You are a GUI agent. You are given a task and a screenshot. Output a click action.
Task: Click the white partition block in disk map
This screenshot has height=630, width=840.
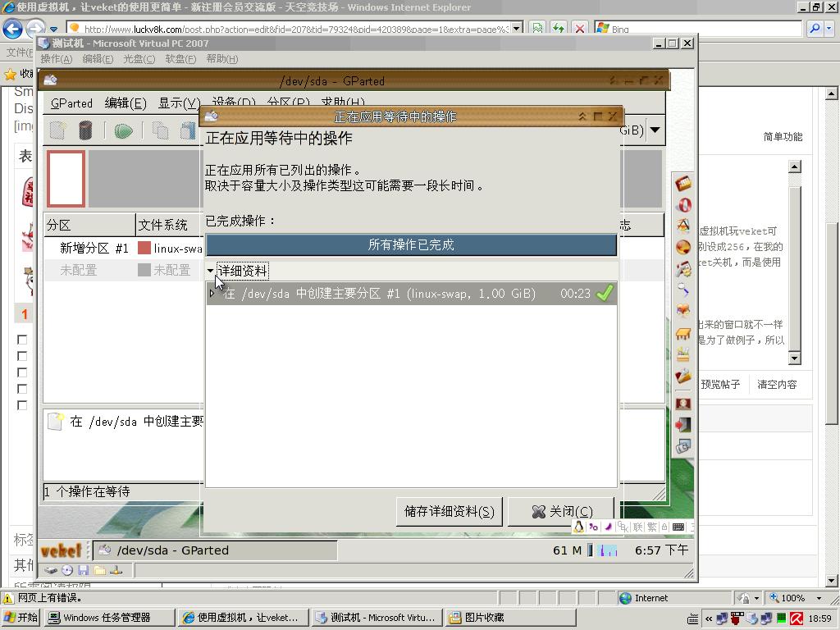point(66,178)
